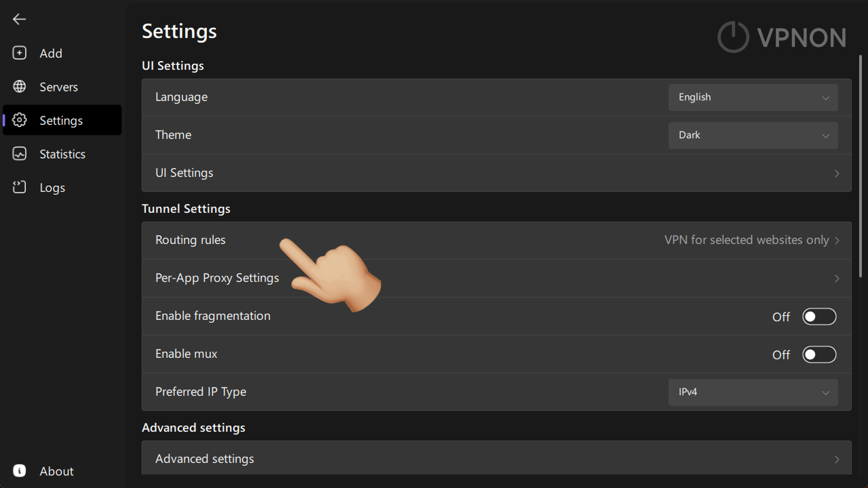Click the VPNON power logo

tap(733, 37)
